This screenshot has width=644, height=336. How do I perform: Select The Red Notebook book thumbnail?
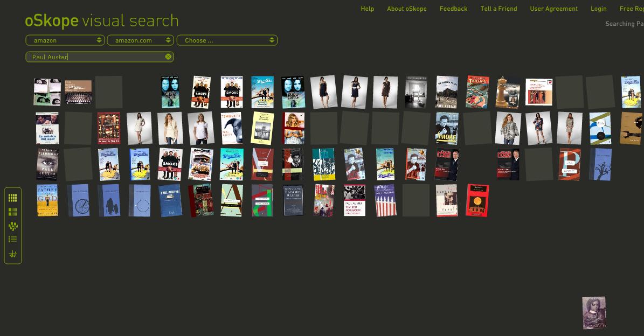click(x=354, y=200)
